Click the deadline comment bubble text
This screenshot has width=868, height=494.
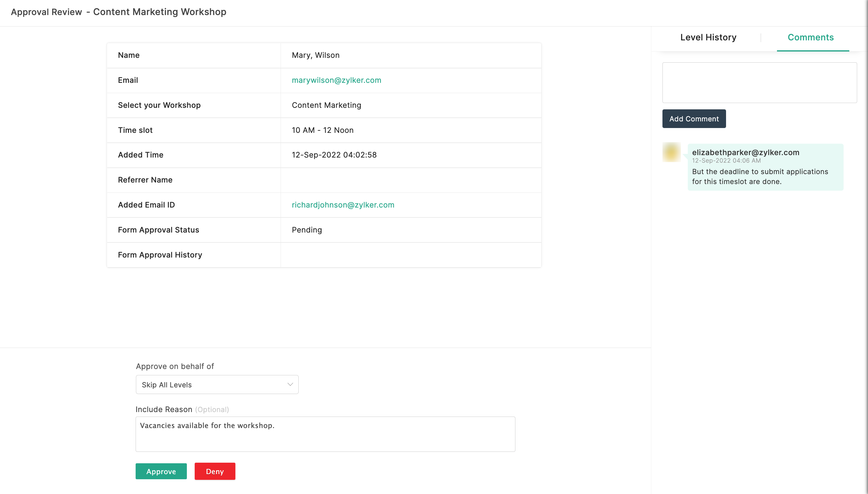(x=760, y=177)
